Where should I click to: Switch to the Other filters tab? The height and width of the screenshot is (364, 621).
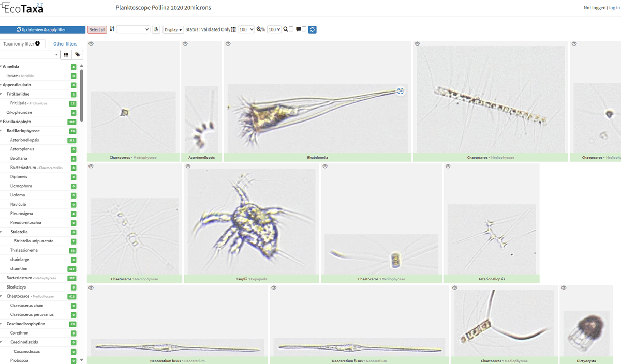65,44
